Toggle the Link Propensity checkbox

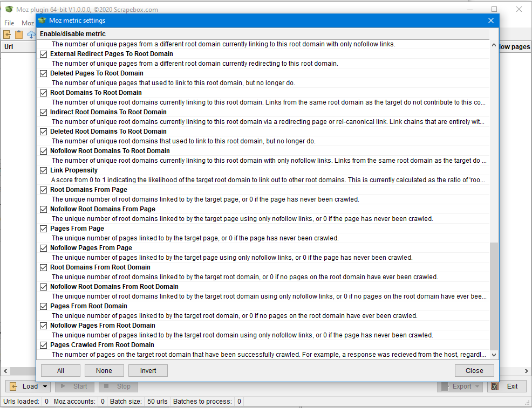coord(43,170)
